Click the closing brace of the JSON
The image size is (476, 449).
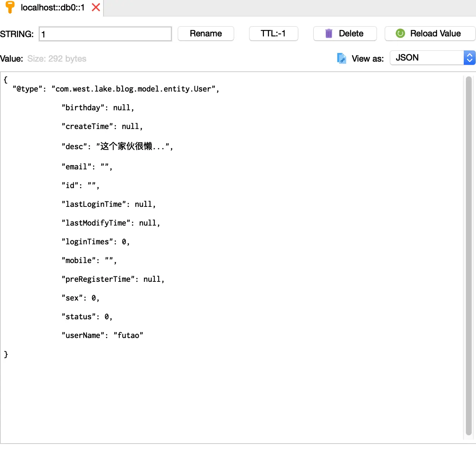point(6,354)
